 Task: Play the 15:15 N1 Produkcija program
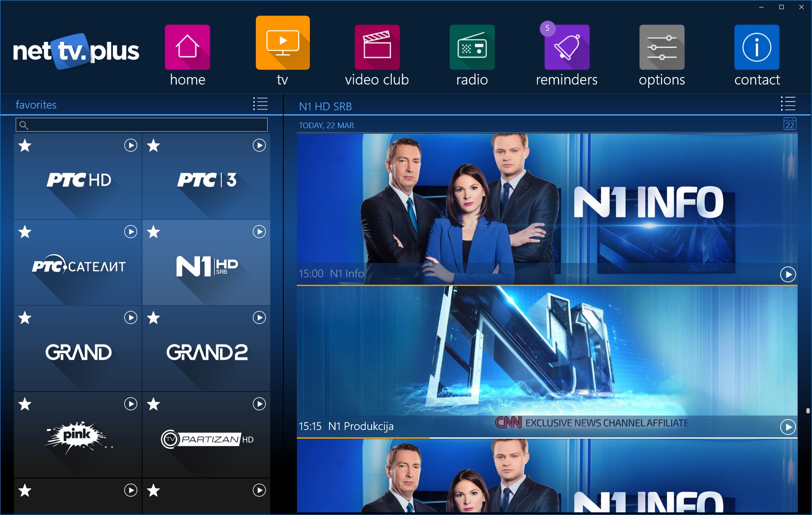pos(788,427)
